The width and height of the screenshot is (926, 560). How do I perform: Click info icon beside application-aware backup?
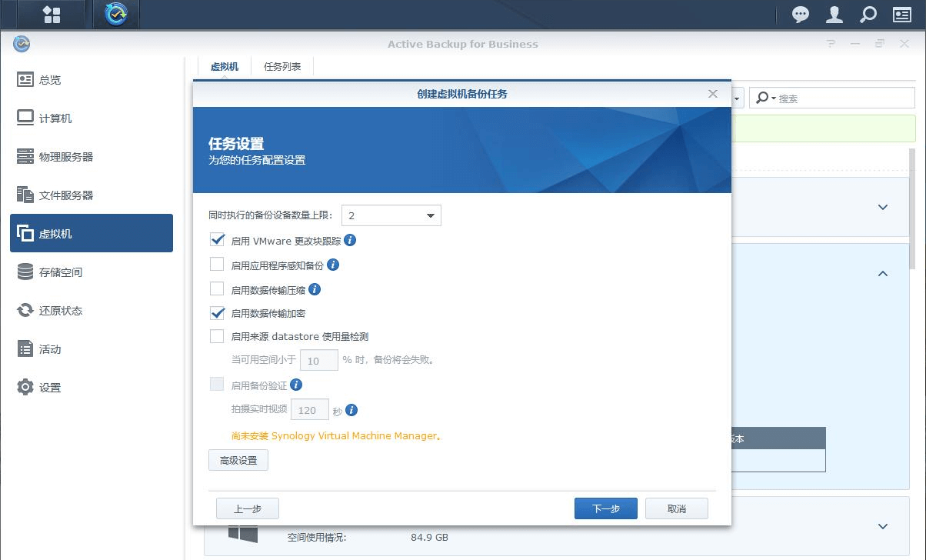coord(333,265)
